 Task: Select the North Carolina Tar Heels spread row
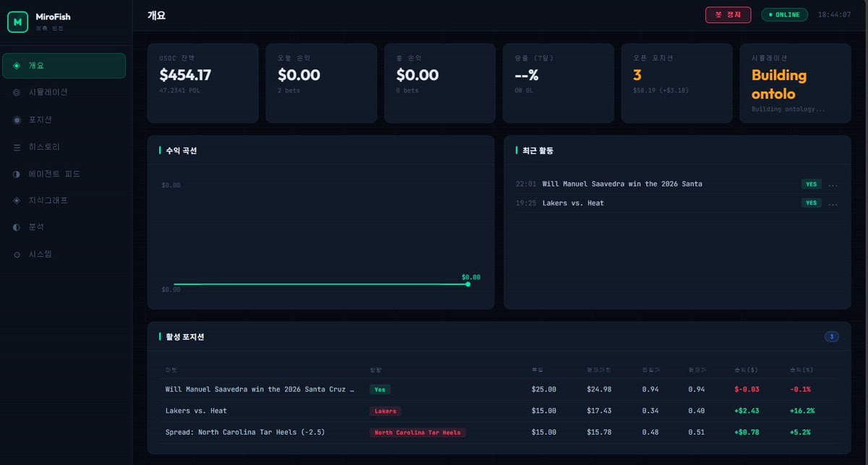click(245, 432)
